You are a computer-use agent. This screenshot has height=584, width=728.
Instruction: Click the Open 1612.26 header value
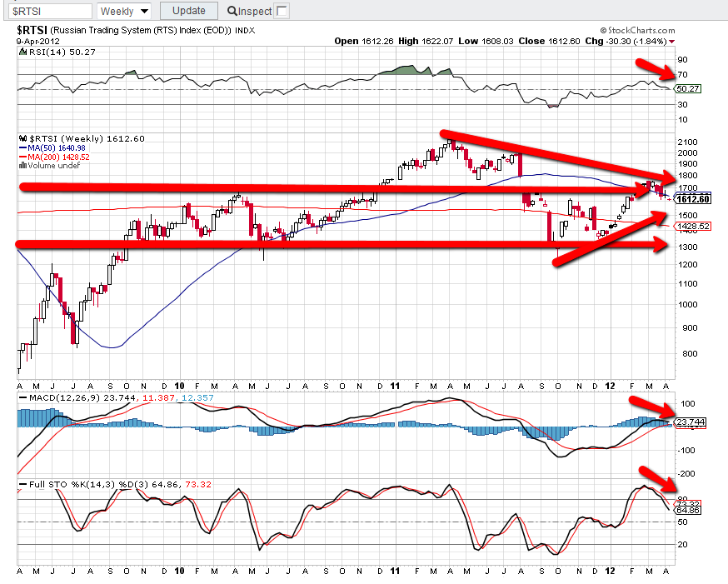click(364, 42)
